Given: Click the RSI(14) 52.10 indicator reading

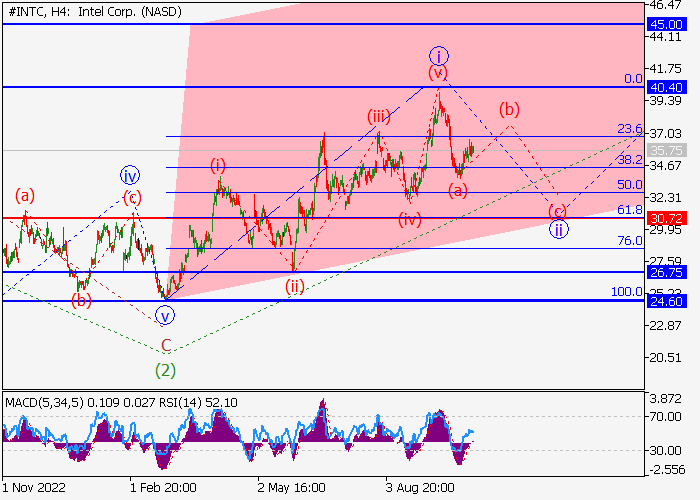Looking at the screenshot, I should (198, 403).
